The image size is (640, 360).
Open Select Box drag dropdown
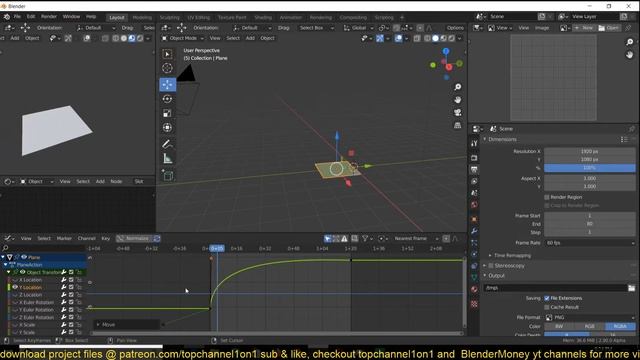[317, 28]
